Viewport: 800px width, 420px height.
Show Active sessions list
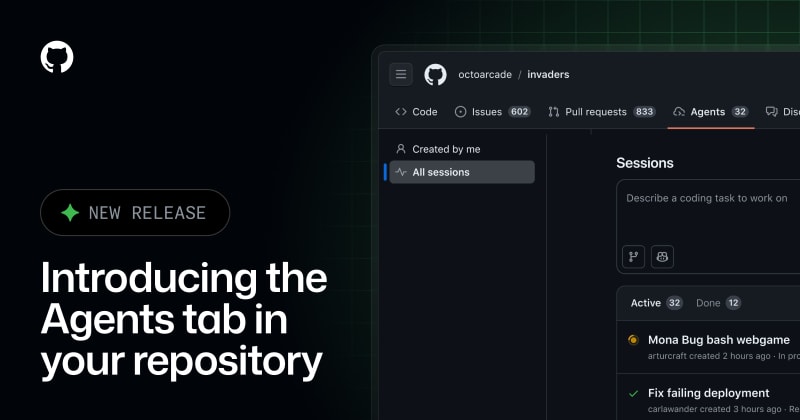tap(656, 303)
